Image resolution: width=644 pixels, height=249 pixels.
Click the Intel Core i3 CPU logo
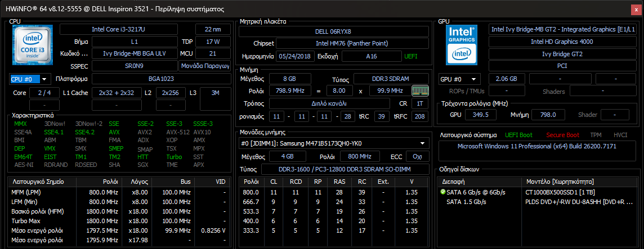coord(33,45)
